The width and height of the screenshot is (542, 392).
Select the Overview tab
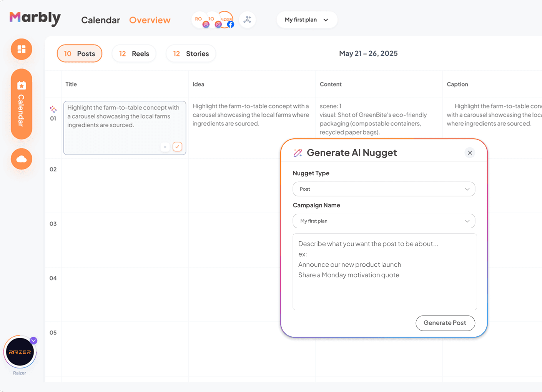click(x=150, y=20)
